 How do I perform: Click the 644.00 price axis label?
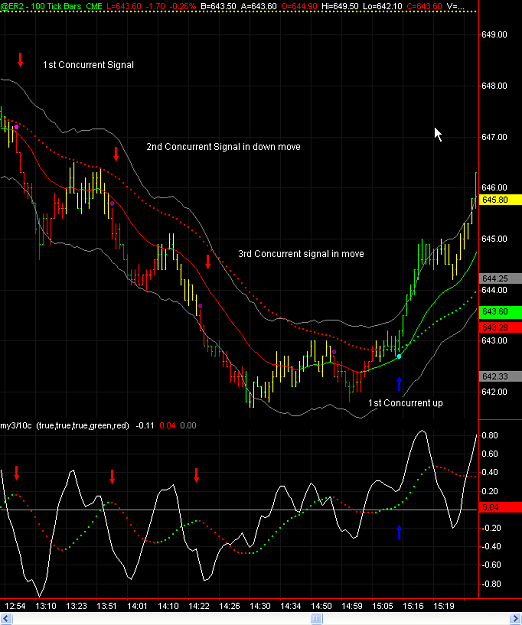[x=494, y=290]
